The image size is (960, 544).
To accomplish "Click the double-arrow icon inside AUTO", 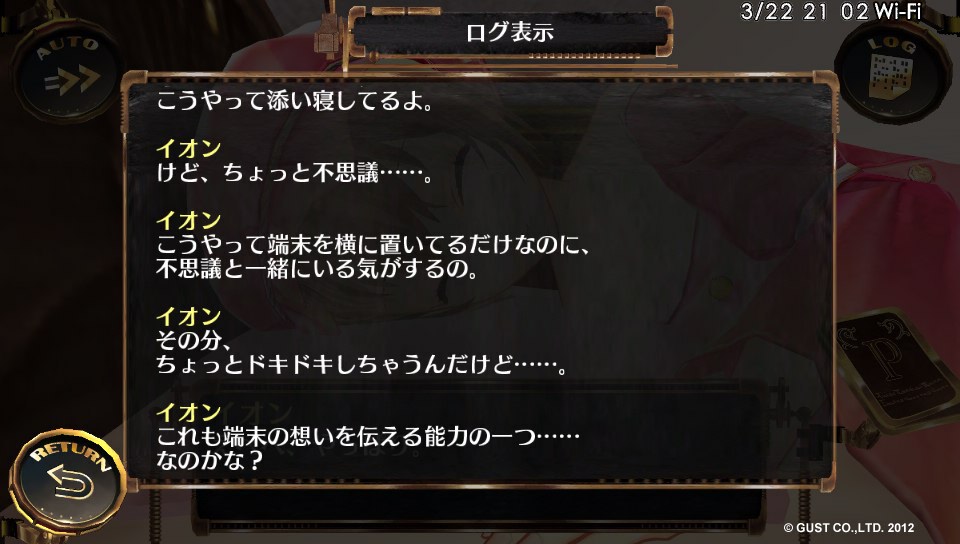I will point(72,80).
